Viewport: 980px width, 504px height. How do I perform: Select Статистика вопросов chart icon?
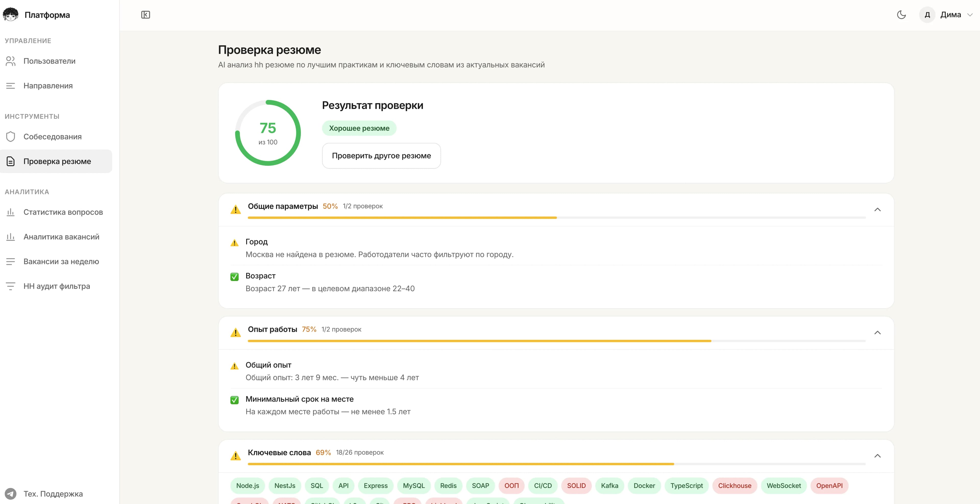click(10, 212)
